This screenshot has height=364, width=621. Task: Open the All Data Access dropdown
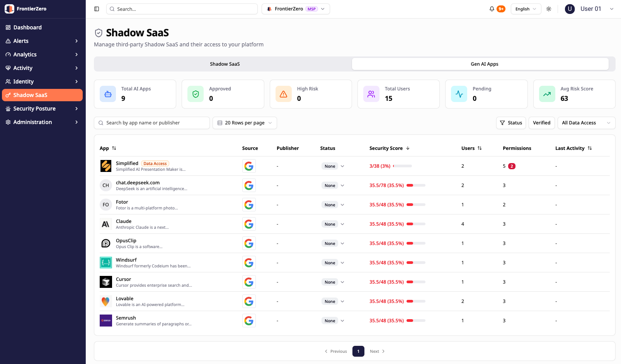(x=586, y=123)
